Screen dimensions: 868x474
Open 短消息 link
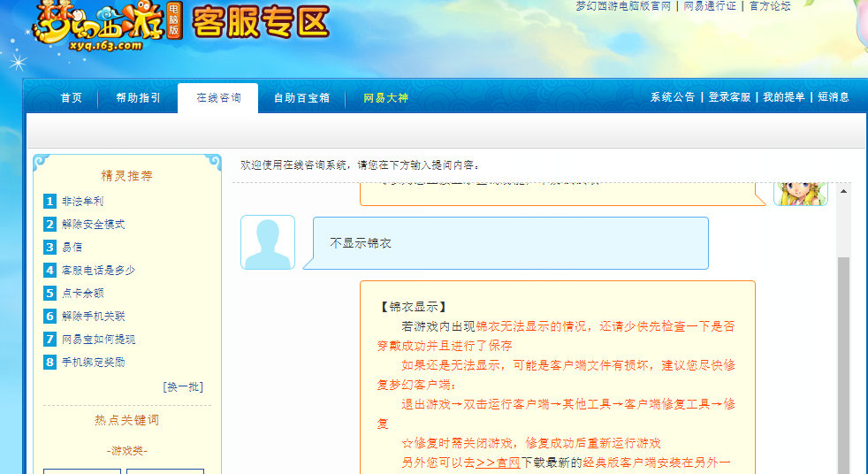click(834, 97)
